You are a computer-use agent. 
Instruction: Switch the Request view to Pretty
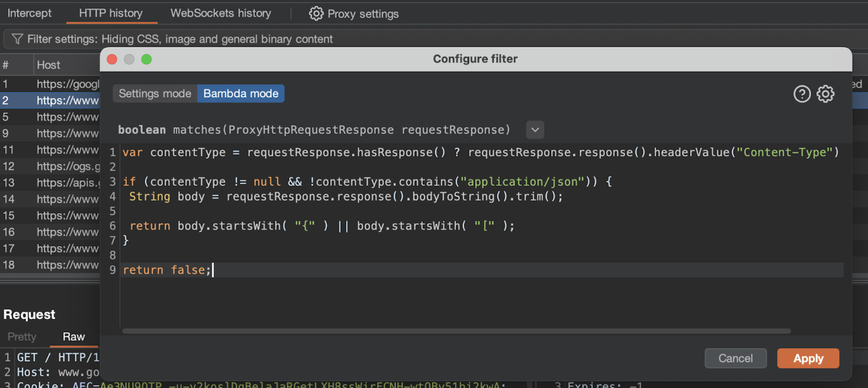[x=22, y=336]
